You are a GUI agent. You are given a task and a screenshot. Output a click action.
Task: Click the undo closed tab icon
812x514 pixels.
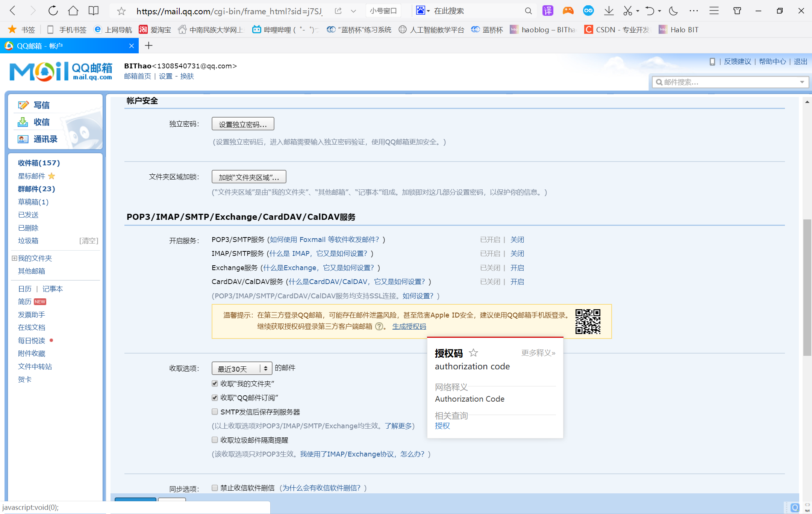pyautogui.click(x=650, y=11)
